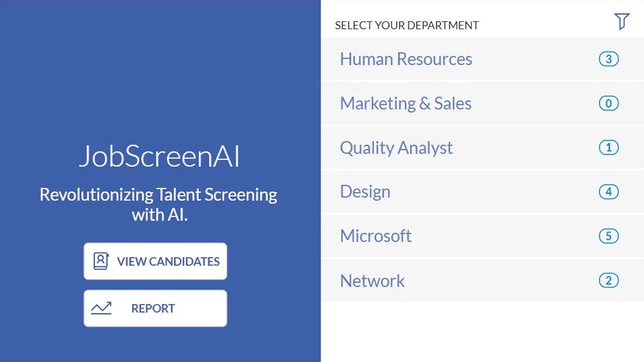Image resolution: width=644 pixels, height=362 pixels.
Task: Pick the Microsoft department
Action: click(376, 236)
